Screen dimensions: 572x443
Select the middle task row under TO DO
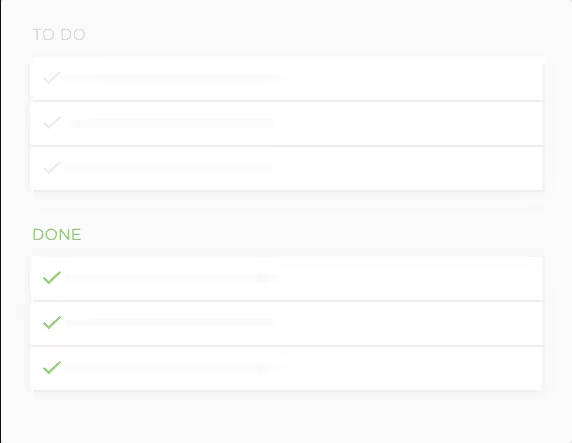(x=287, y=123)
